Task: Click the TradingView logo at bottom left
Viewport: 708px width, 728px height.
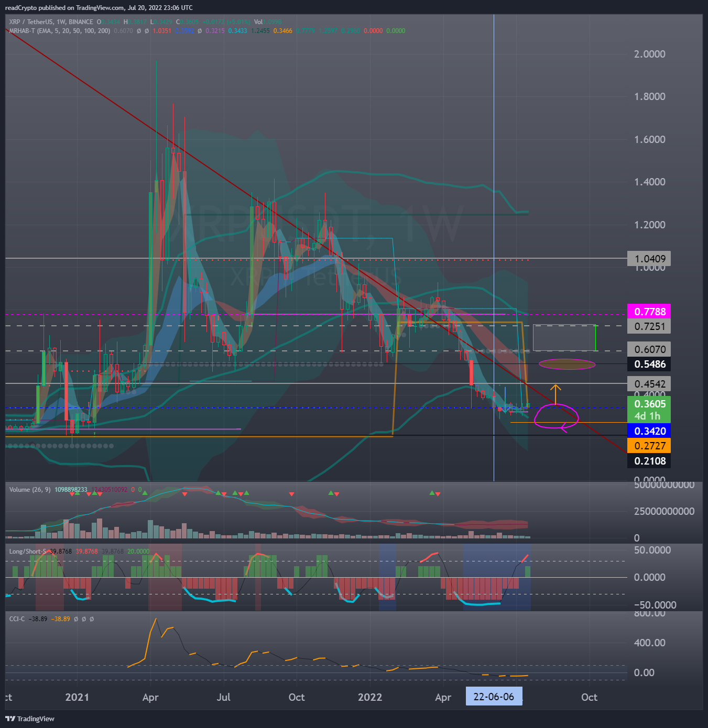Action: point(30,719)
